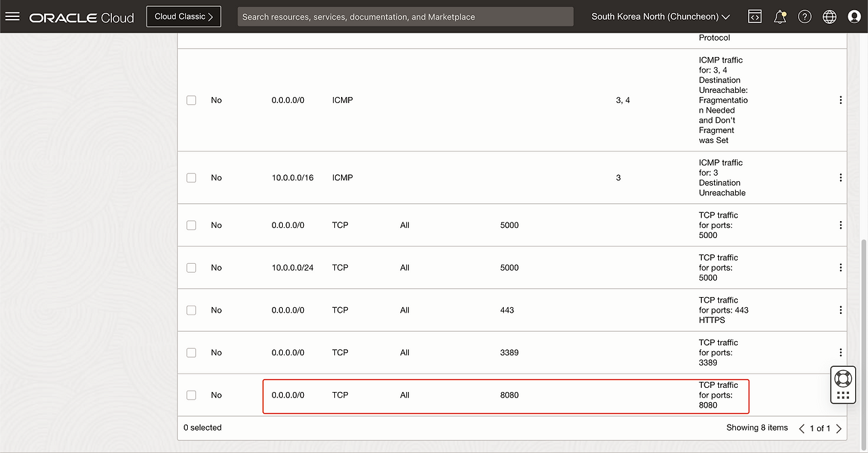Click the Oracle Cloud logo
The height and width of the screenshot is (453, 868).
[81, 18]
